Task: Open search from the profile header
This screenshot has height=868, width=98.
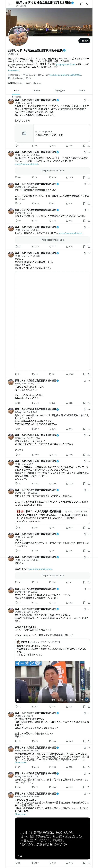Action: [88, 4]
